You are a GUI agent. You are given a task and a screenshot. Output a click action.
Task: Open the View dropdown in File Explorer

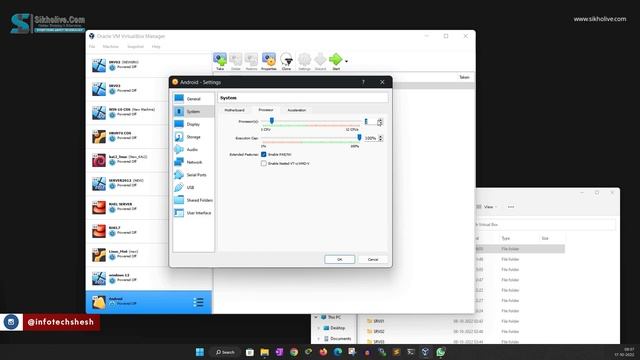487,207
